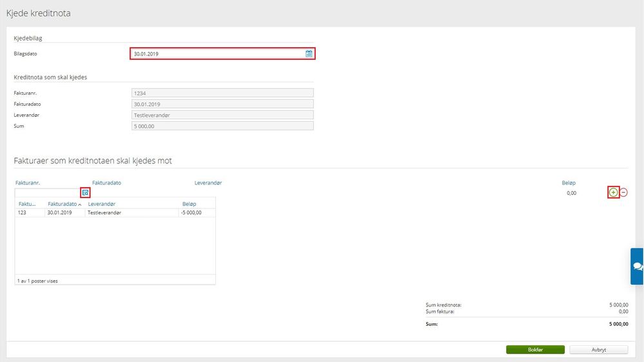Sort lookup list by Beløp column
Image resolution: width=644 pixels, height=362 pixels.
[x=190, y=204]
